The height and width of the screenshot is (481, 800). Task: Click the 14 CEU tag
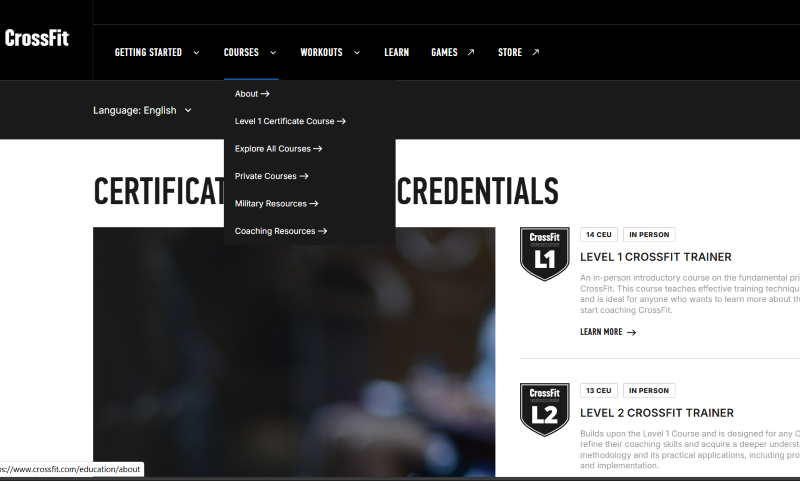(598, 235)
